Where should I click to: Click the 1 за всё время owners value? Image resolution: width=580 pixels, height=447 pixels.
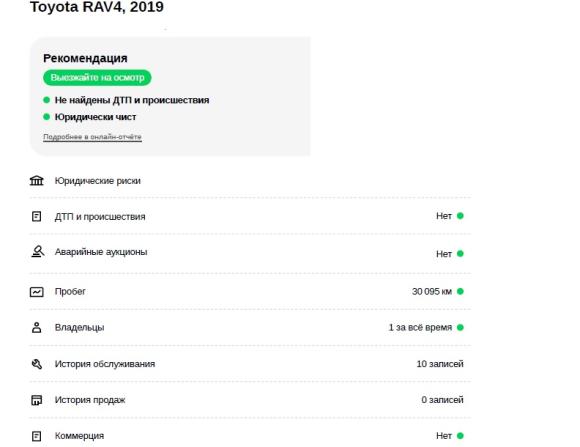click(420, 327)
